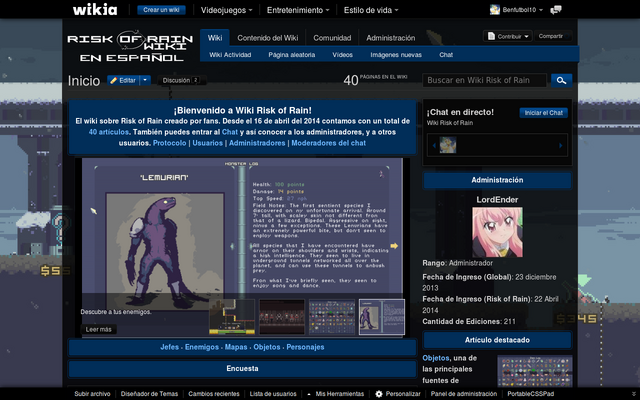Image resolution: width=640 pixels, height=400 pixels.
Task: Open the Enemigos link
Action: 202,347
